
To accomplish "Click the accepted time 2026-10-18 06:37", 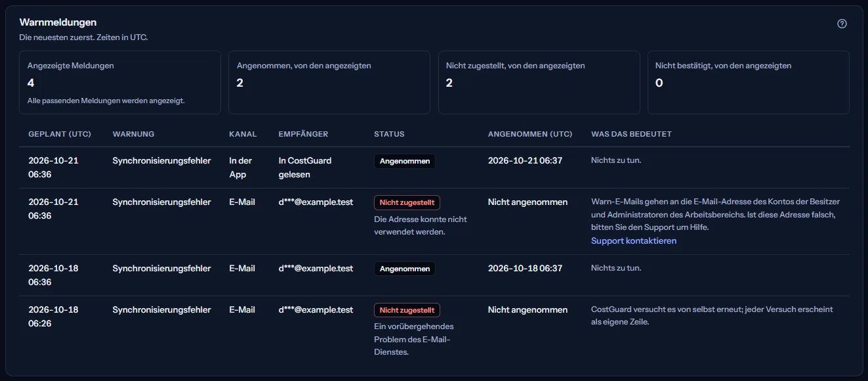I will tap(525, 268).
